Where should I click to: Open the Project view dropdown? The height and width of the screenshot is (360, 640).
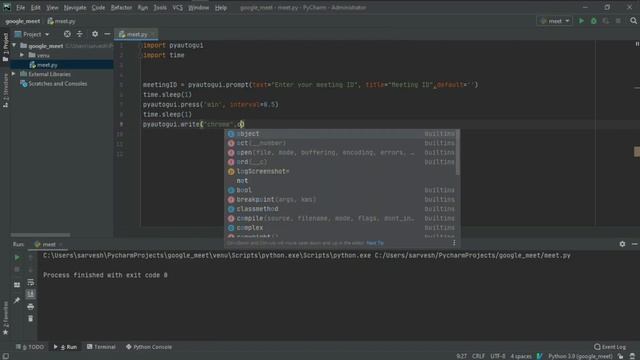click(32, 34)
